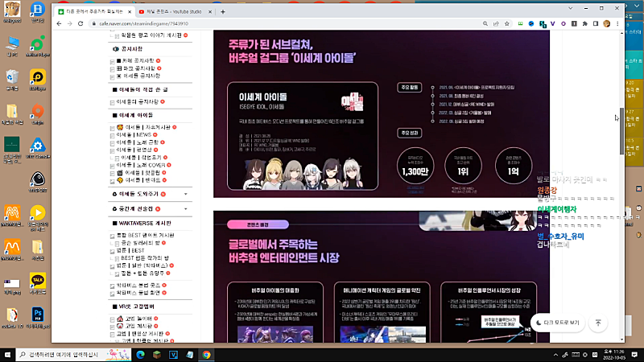This screenshot has height=362, width=644.
Task: Close the YouTube Studio tab
Action: point(210,12)
